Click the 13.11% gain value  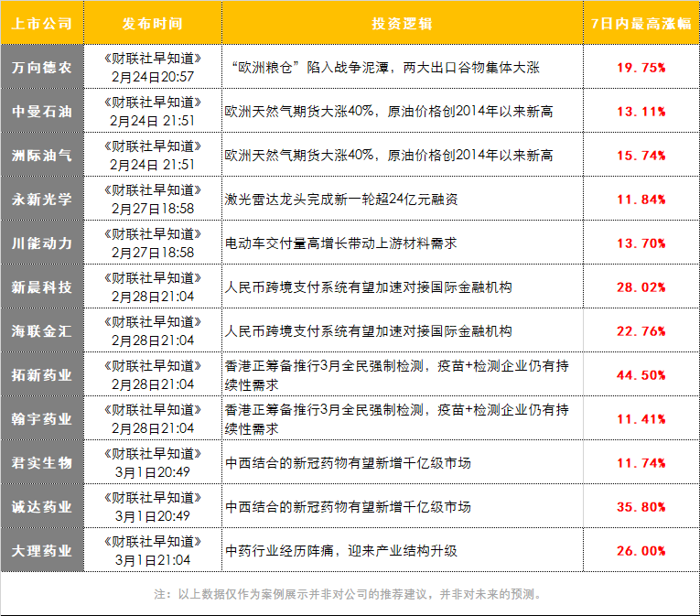[x=641, y=112]
